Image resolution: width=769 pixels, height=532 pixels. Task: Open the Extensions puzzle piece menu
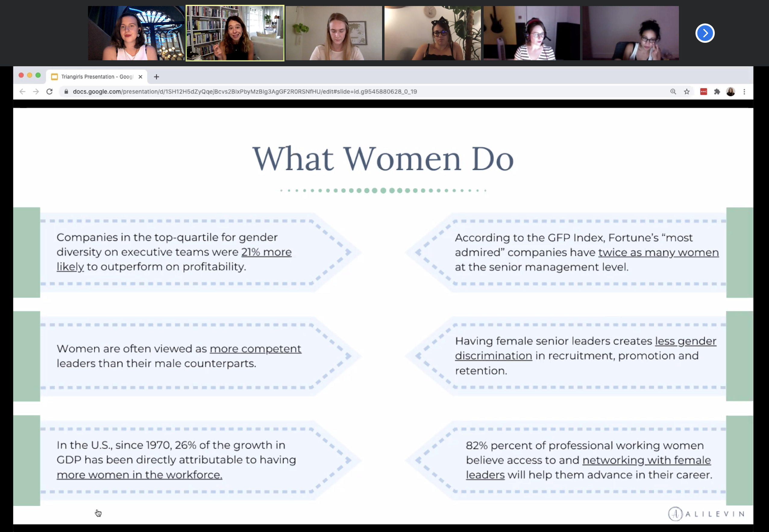coord(717,92)
